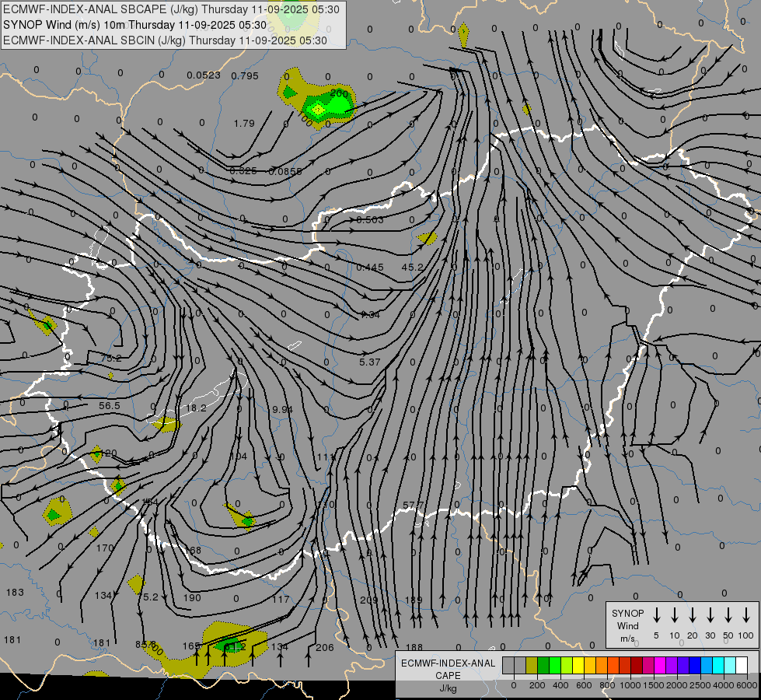Click the map value 0.0855
This screenshot has width=761, height=700.
[x=285, y=171]
